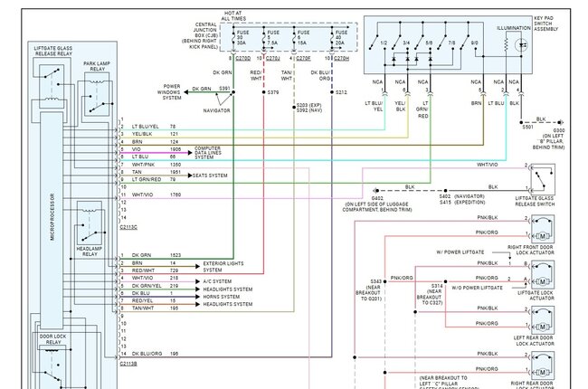588x389 pixels.
Task: Click the 'A/C SYSTEM' label
Action: pyautogui.click(x=217, y=281)
